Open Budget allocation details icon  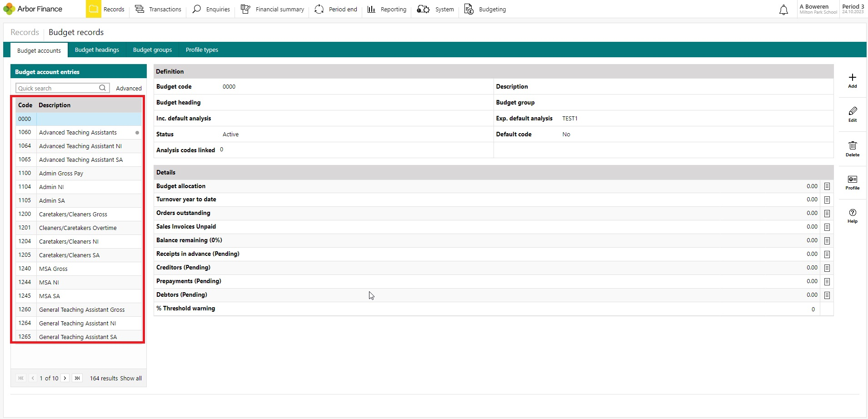tap(827, 186)
